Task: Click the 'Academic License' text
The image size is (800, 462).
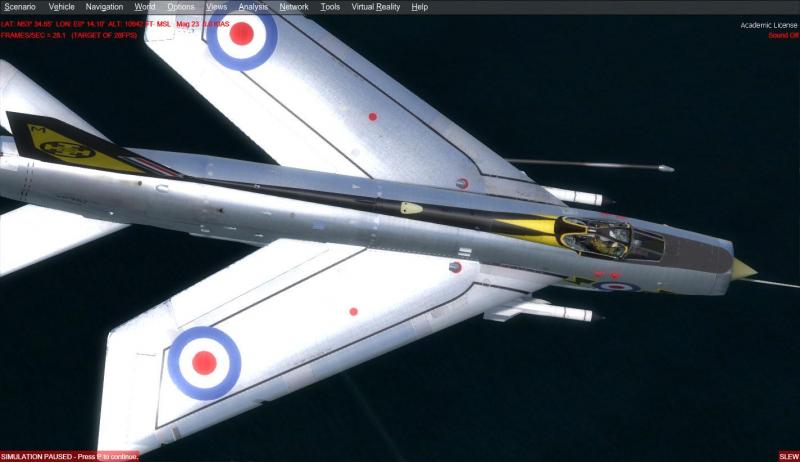Action: (768, 25)
